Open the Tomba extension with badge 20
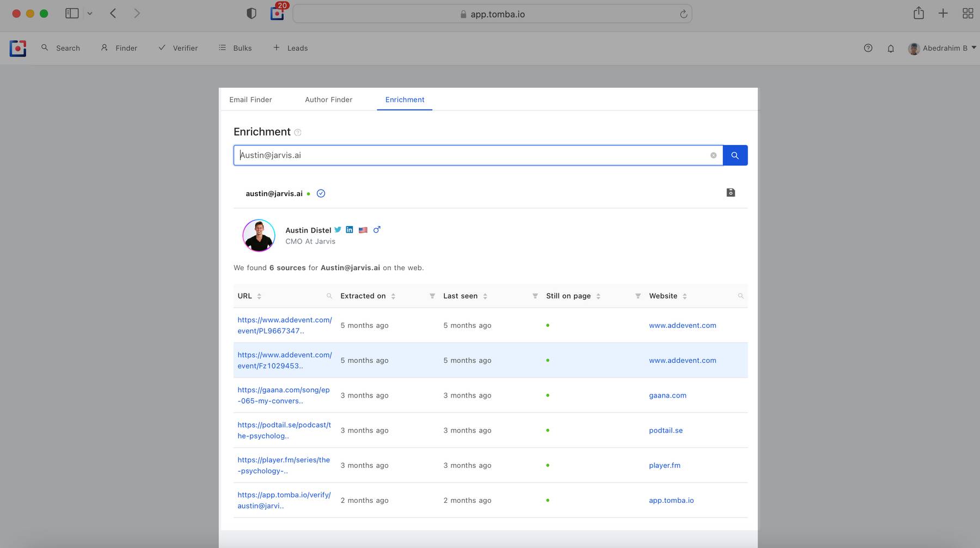This screenshot has width=980, height=548. pyautogui.click(x=278, y=12)
